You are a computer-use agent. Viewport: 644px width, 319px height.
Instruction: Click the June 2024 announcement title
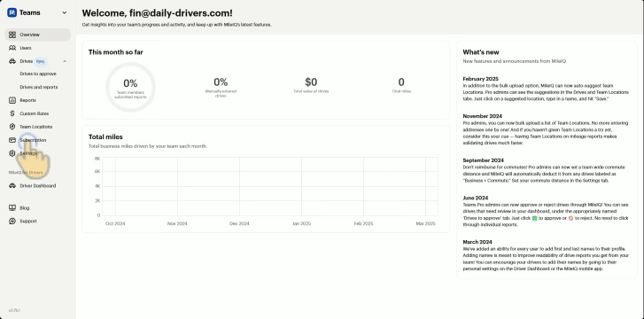(x=475, y=198)
